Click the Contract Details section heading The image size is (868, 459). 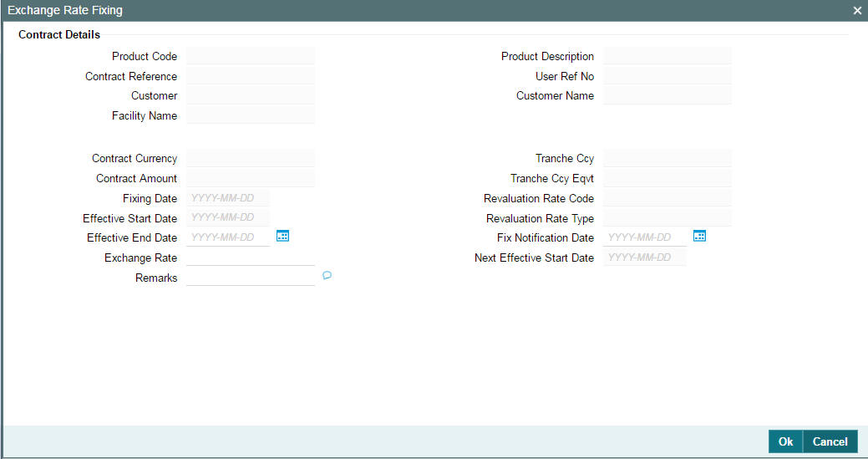(x=59, y=34)
